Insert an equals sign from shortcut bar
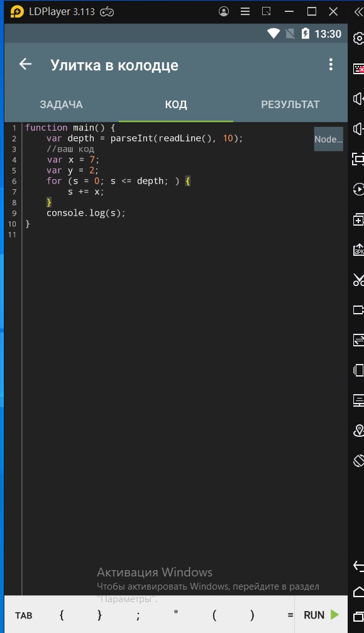The width and height of the screenshot is (364, 633). (290, 615)
